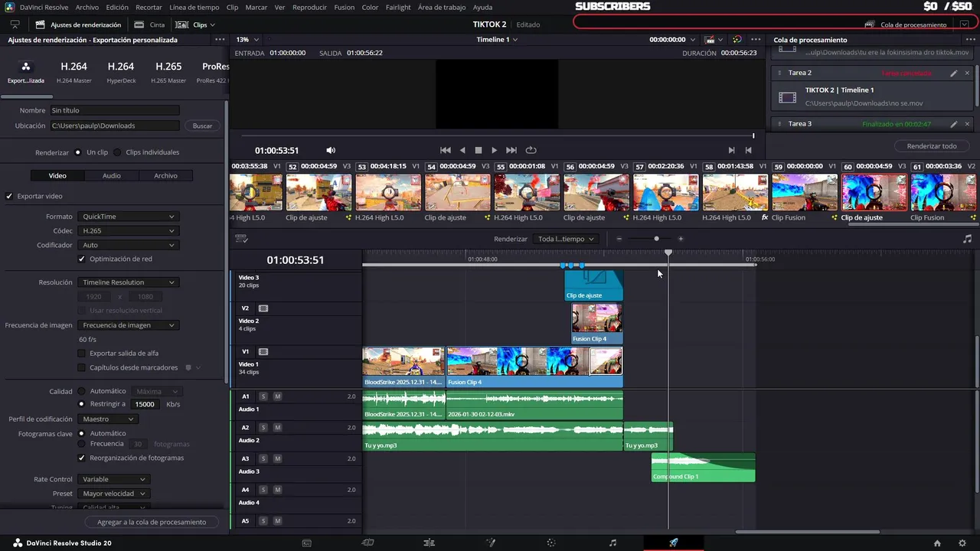Click the V1 track clip-film icon

pos(263,352)
